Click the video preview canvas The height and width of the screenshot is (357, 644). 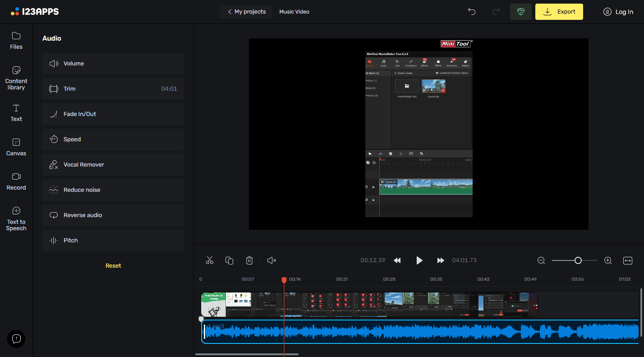[x=419, y=134]
